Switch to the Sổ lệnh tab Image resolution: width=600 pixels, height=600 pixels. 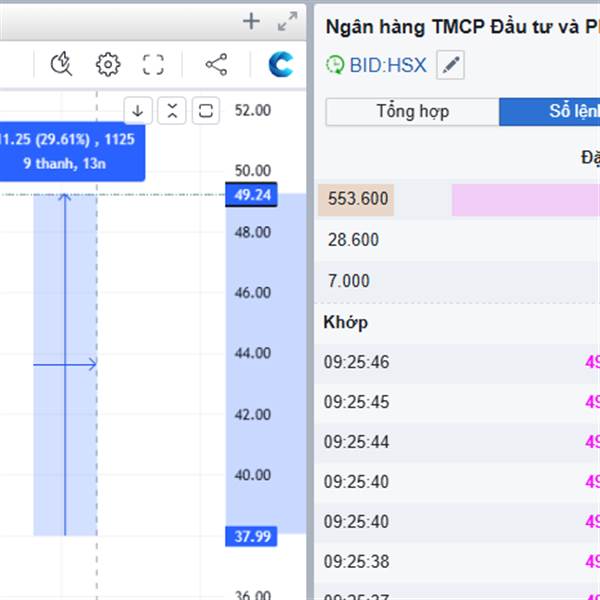[549, 112]
